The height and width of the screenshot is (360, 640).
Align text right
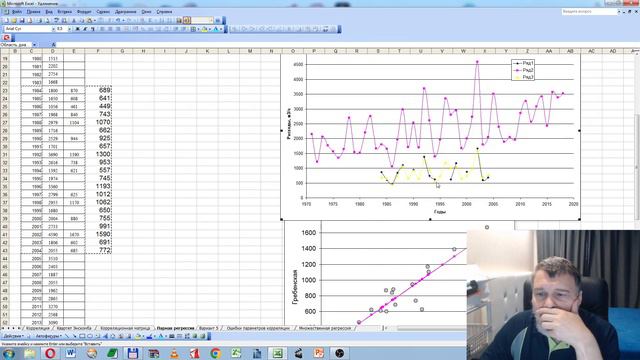[x=118, y=29]
